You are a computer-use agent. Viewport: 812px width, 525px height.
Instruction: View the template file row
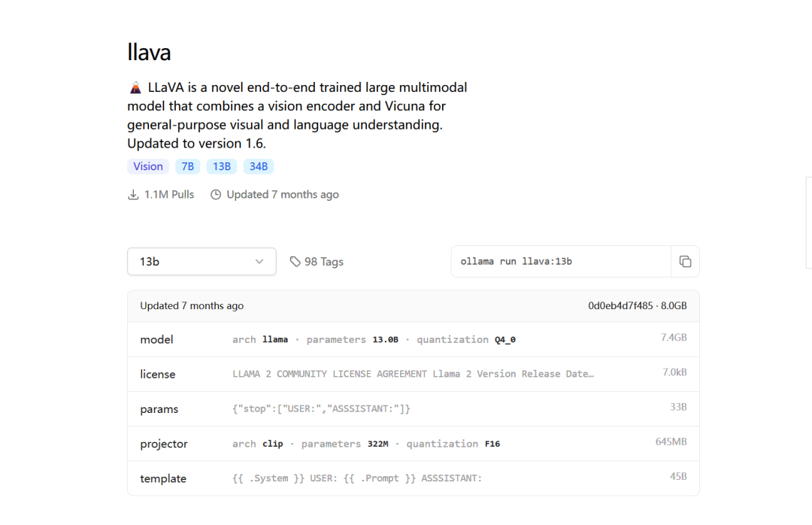(413, 478)
